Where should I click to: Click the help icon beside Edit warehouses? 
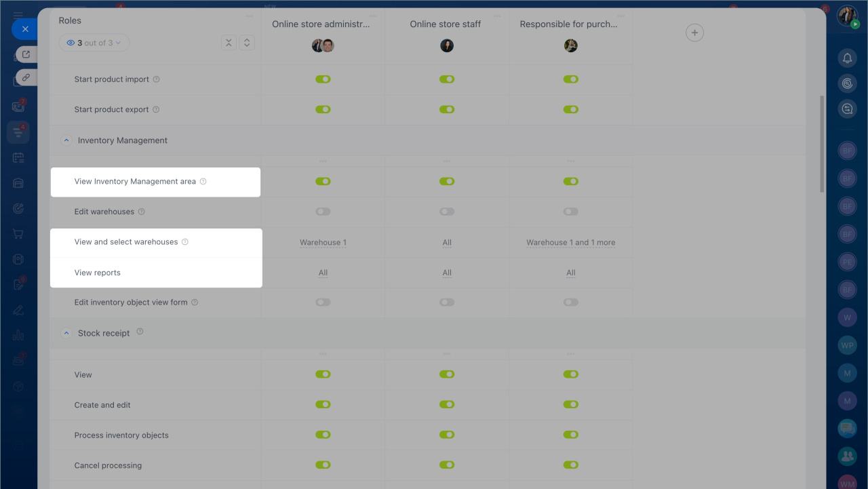click(x=142, y=212)
